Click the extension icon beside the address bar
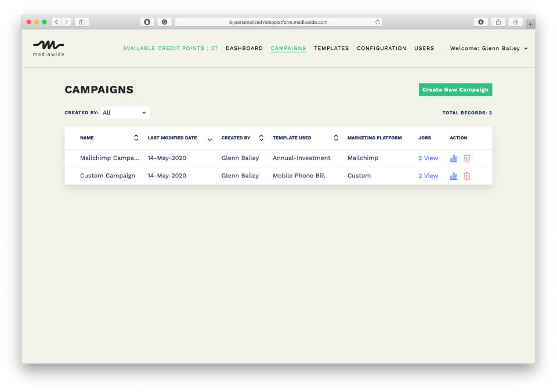The height and width of the screenshot is (392, 557). pos(164,21)
